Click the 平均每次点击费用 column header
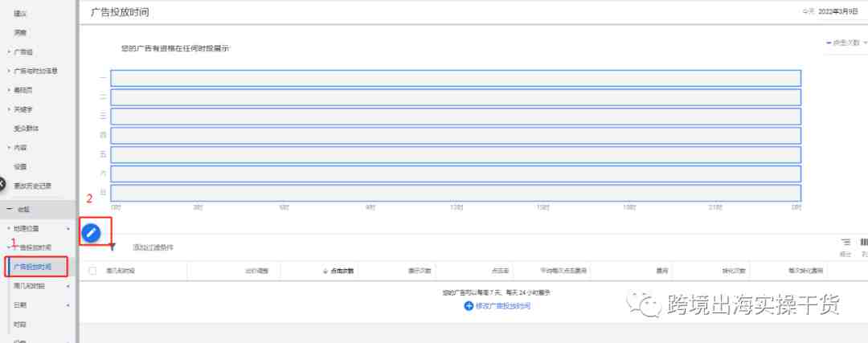Image resolution: width=868 pixels, height=343 pixels. coord(563,271)
